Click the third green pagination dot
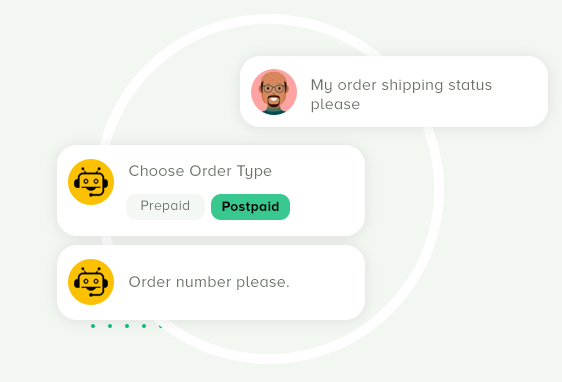This screenshot has width=562, height=382. [x=127, y=326]
